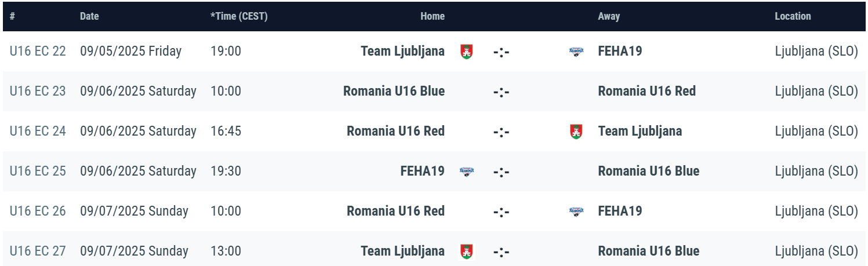Click the Location column header
The height and width of the screenshot is (266, 868).
[793, 16]
